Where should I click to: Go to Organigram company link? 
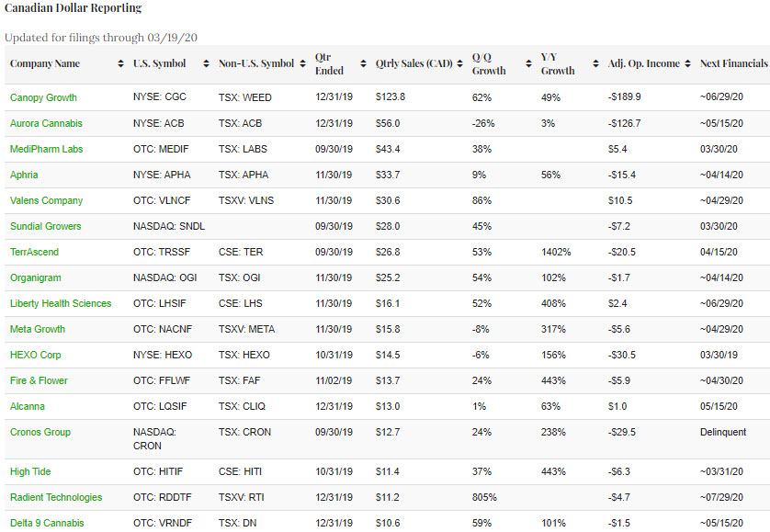34,277
